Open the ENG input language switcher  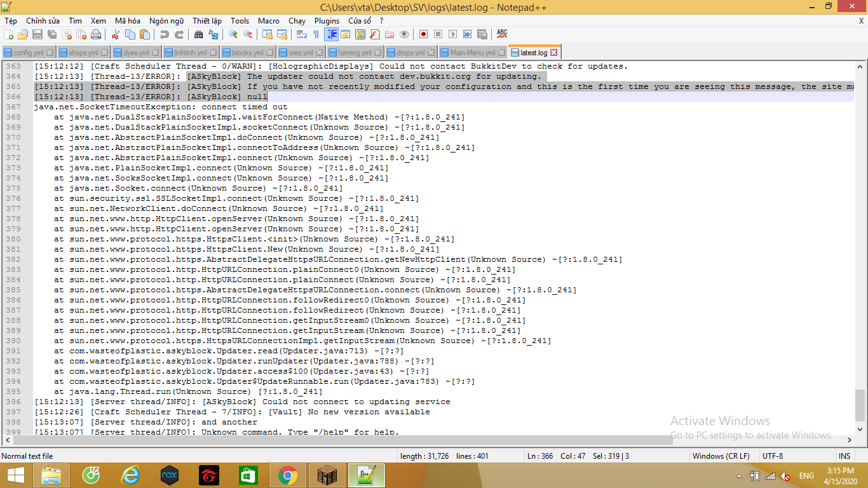click(x=806, y=476)
